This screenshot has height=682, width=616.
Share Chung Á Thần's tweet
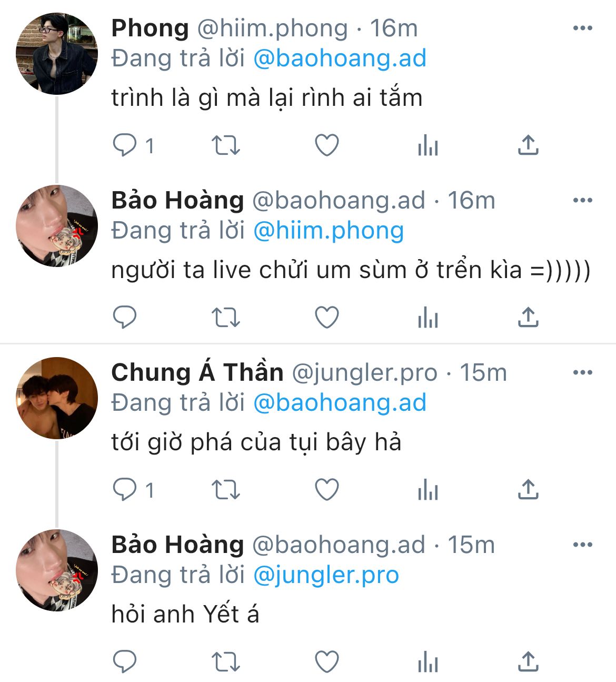tap(528, 490)
